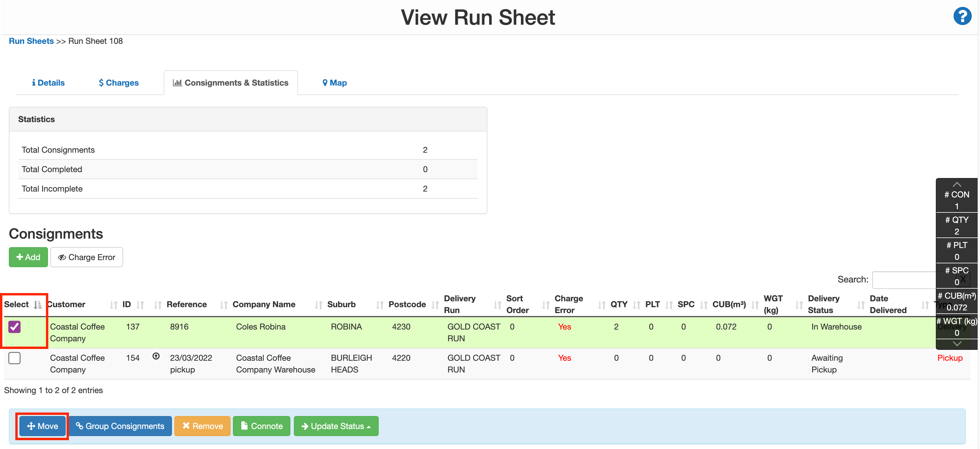Expand the totals panel using the up chevron
The image size is (980, 449).
(x=957, y=185)
